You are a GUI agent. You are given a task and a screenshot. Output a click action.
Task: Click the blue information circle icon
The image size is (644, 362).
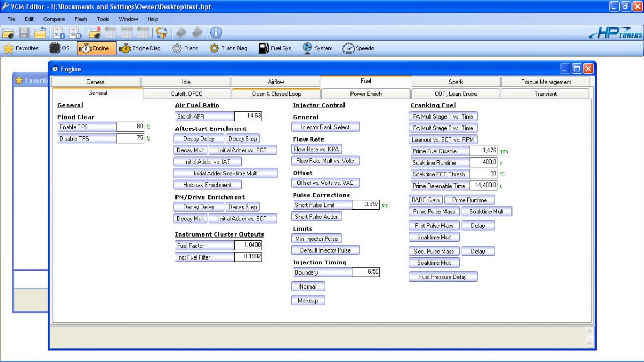216,33
